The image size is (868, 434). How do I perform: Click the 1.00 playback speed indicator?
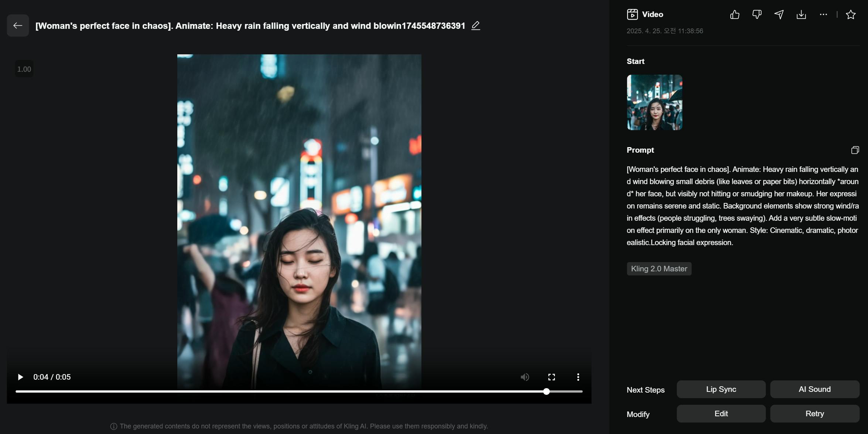(x=24, y=69)
